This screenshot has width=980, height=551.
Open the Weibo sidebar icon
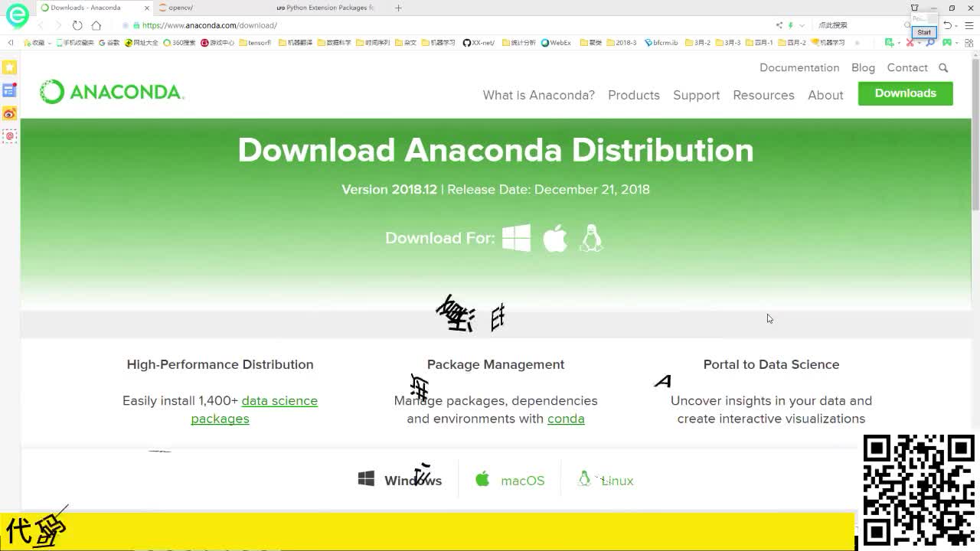[x=9, y=113]
